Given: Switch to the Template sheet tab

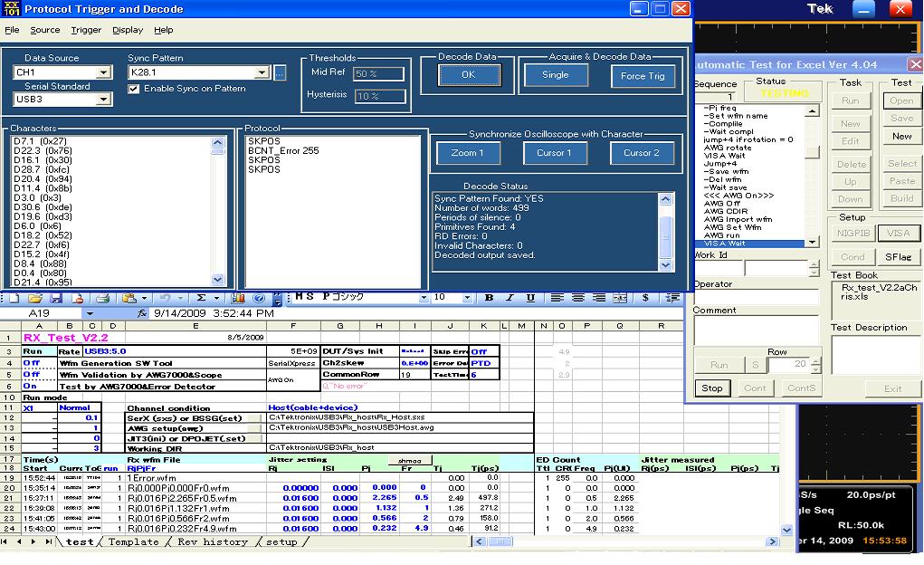Looking at the screenshot, I should point(133,542).
